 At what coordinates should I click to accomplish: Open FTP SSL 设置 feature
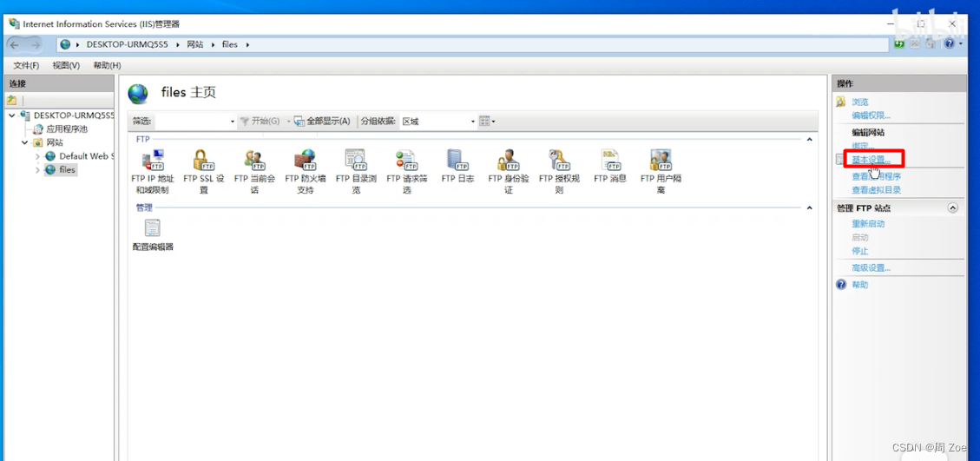(x=204, y=171)
